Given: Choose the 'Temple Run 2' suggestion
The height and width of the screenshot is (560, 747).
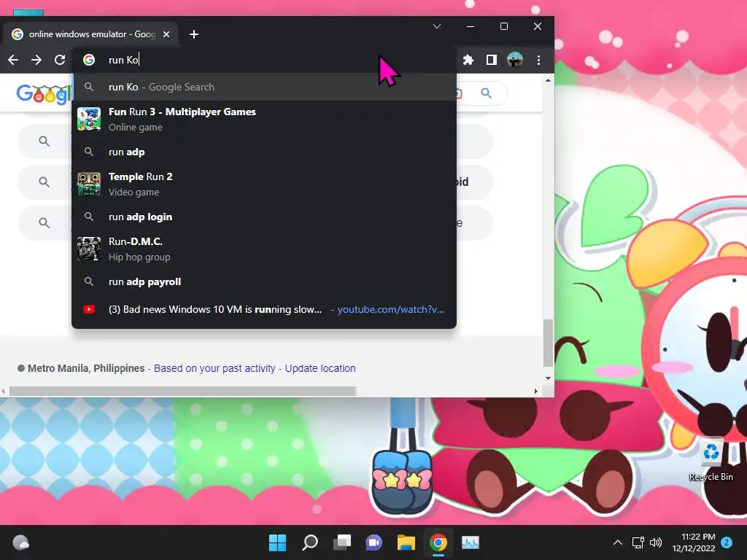Looking at the screenshot, I should point(264,184).
